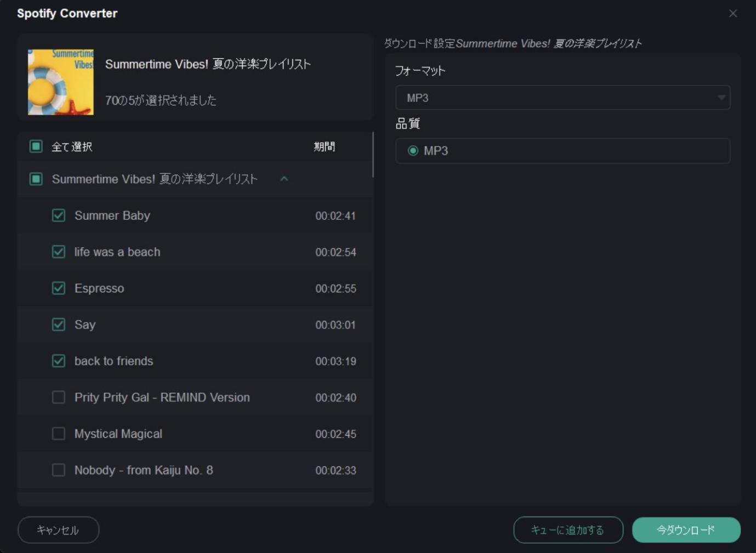The image size is (756, 553).
Task: Collapse the Summertime Vibes playlist track list
Action: point(284,179)
